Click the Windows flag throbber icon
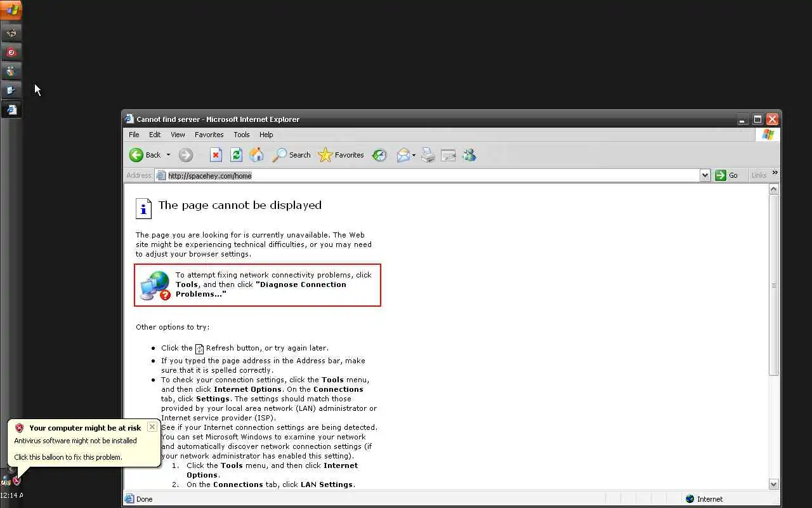The height and width of the screenshot is (508, 812). 768,135
